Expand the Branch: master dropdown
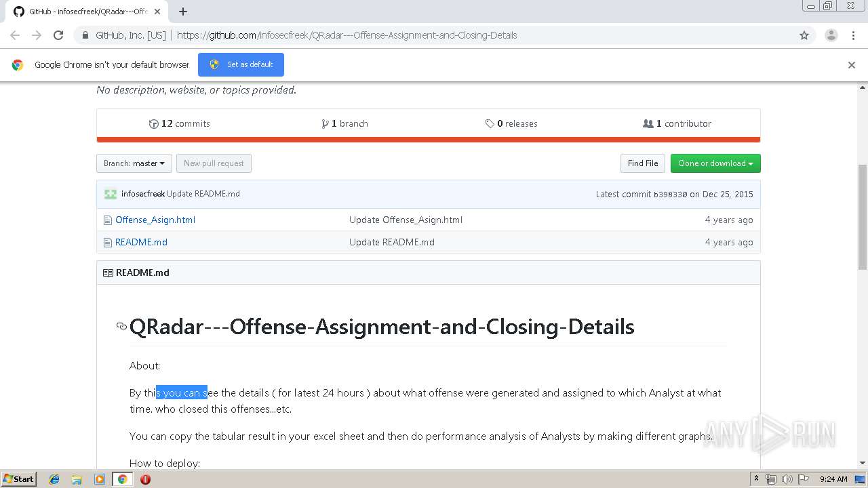Image resolution: width=868 pixels, height=488 pixels. (134, 163)
